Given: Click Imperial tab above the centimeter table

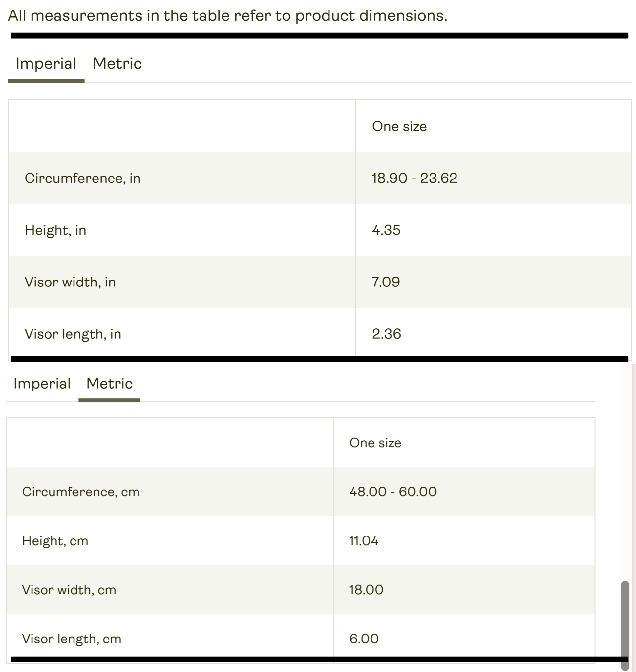Looking at the screenshot, I should (42, 384).
